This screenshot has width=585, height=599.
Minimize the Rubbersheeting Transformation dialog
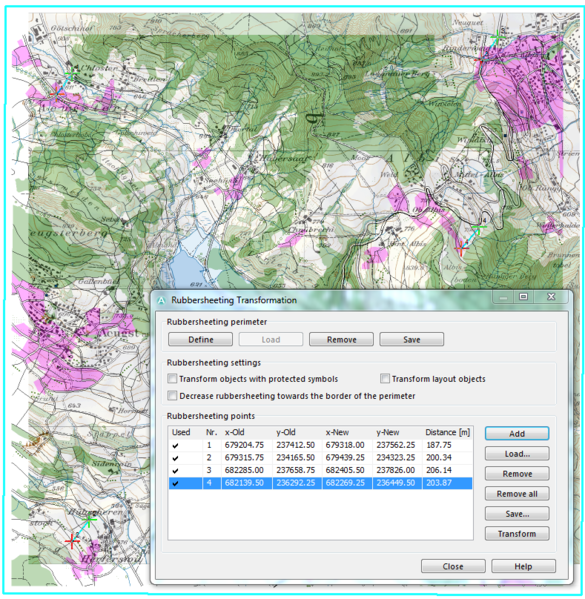(503, 297)
